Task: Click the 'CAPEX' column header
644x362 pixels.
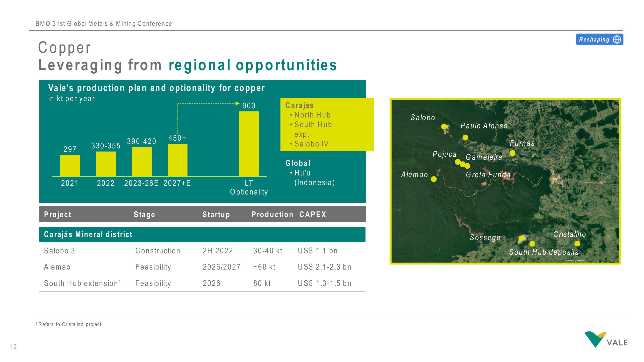Action: (313, 215)
